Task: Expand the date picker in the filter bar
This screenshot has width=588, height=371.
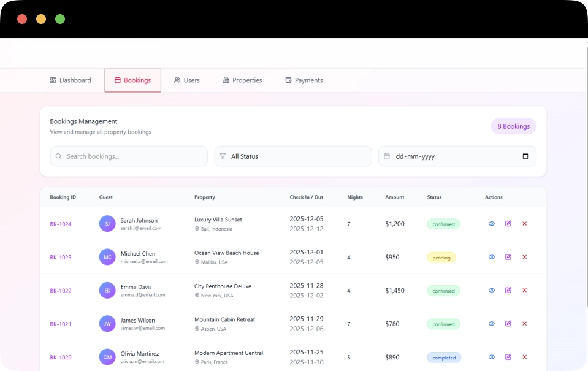Action: tap(525, 156)
